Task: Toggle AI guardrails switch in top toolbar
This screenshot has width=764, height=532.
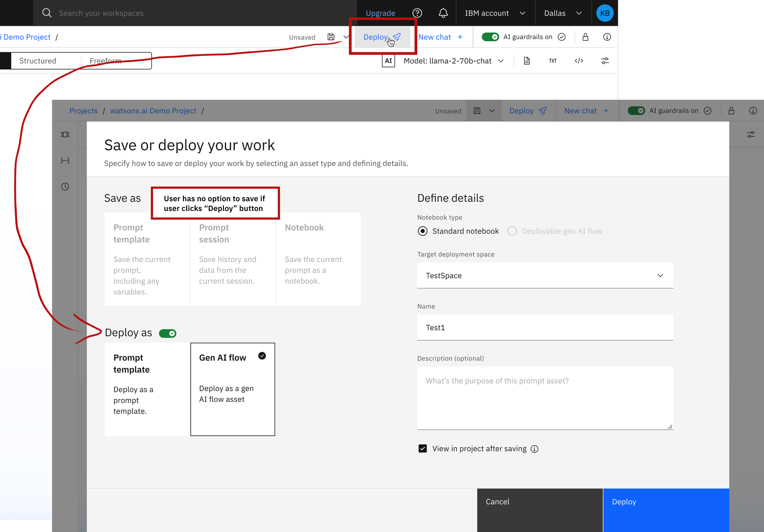Action: pos(490,37)
